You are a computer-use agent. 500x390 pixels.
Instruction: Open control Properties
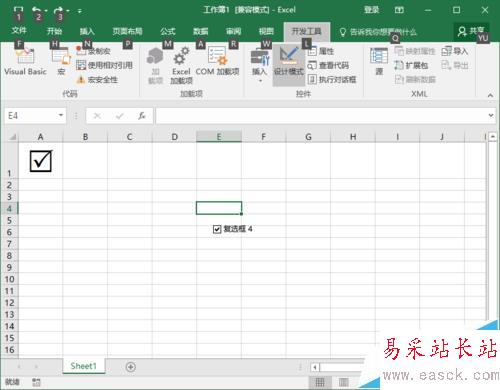pos(321,51)
